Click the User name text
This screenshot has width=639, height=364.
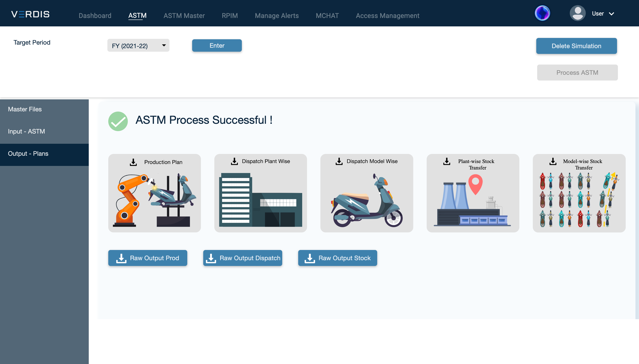click(x=598, y=14)
